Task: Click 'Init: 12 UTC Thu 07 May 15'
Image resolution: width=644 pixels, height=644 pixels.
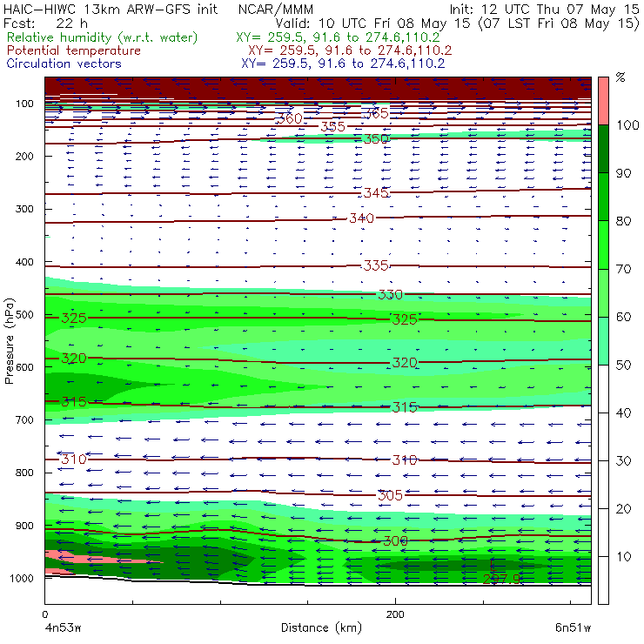Action: click(x=544, y=9)
